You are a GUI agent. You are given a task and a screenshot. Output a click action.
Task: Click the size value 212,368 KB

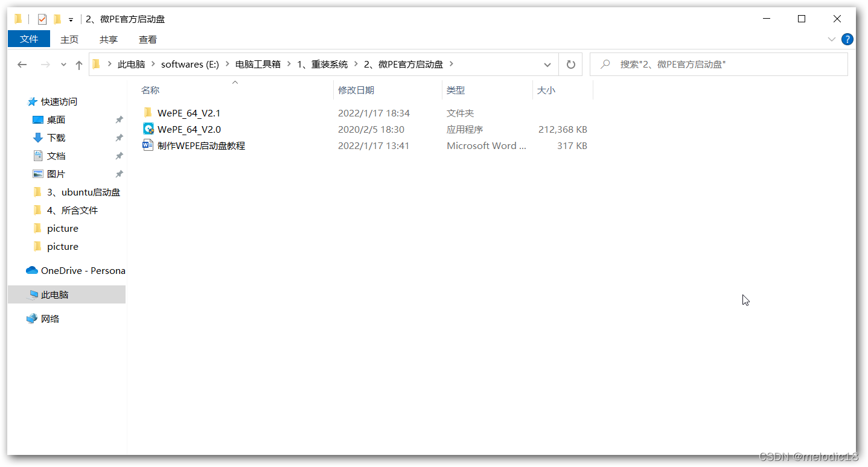click(563, 129)
